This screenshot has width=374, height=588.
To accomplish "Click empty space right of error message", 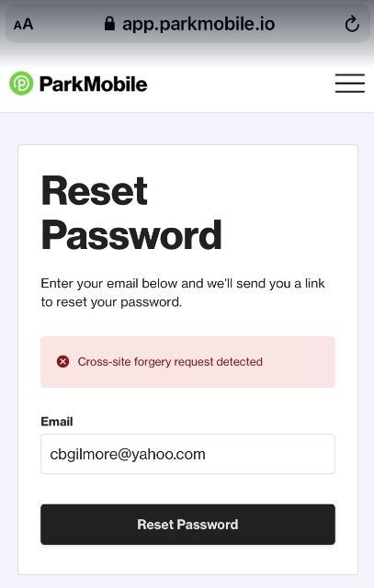I will (x=299, y=362).
